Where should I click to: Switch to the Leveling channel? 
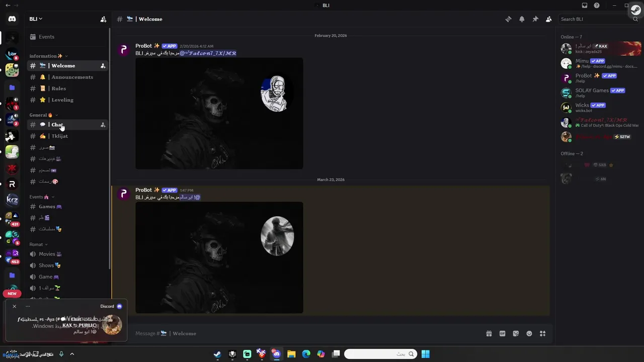(68, 100)
